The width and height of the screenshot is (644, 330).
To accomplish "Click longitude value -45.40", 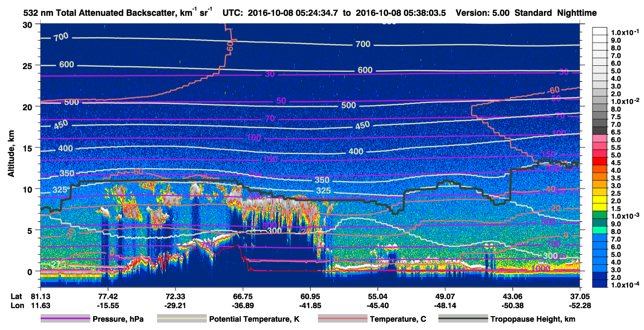I will 377,305.
